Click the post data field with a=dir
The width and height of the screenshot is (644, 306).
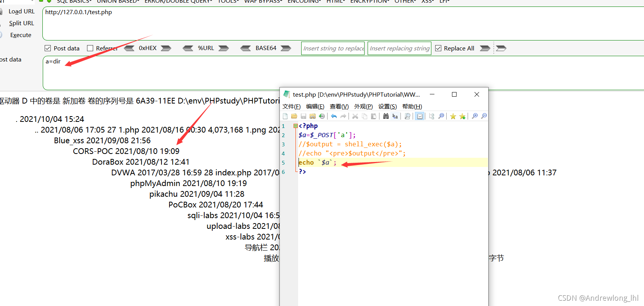pyautogui.click(x=343, y=73)
